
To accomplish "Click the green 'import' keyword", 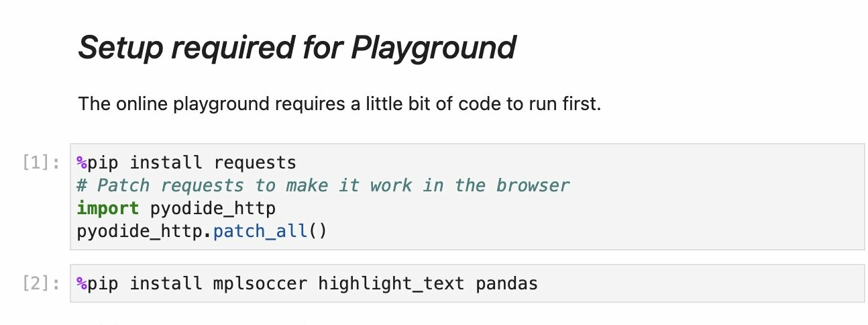I will (x=108, y=208).
